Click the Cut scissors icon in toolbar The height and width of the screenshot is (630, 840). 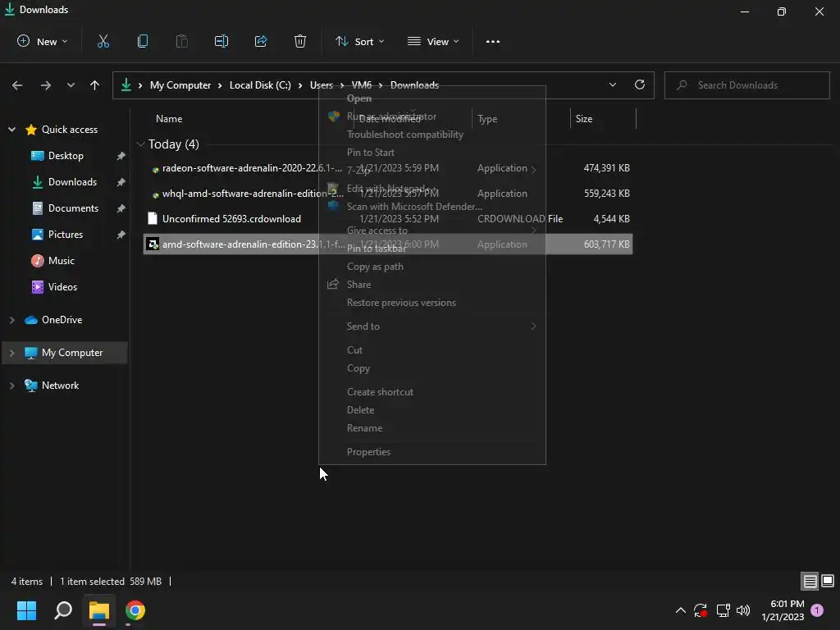click(x=103, y=41)
